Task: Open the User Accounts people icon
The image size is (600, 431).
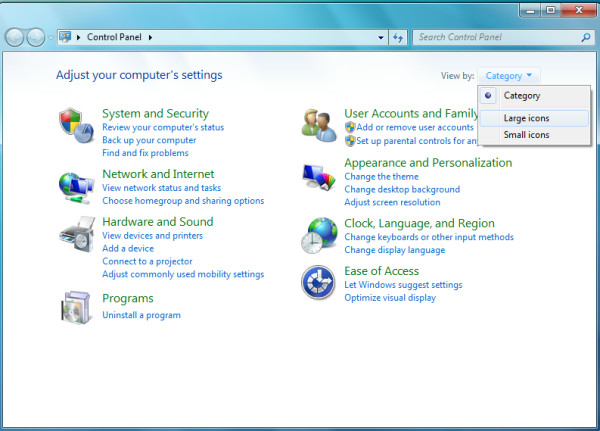Action: click(319, 126)
